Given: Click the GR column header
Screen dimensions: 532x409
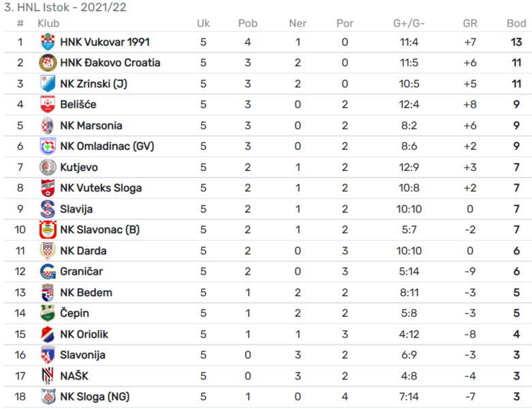Looking at the screenshot, I should click(470, 23).
